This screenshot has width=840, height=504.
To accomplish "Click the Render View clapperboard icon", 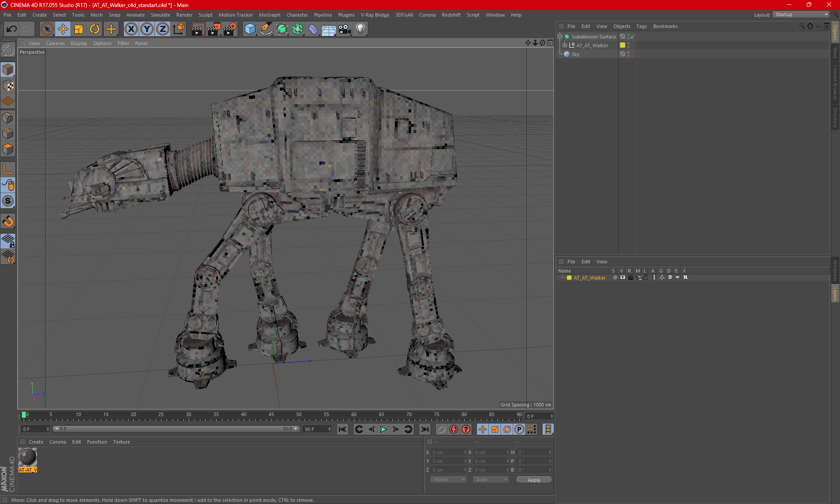I will [198, 29].
